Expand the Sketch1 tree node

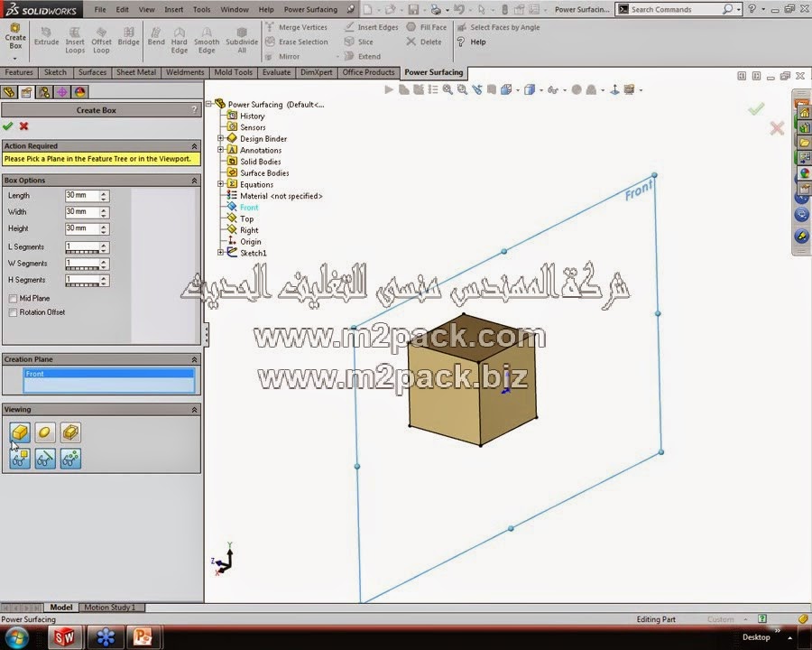point(221,253)
